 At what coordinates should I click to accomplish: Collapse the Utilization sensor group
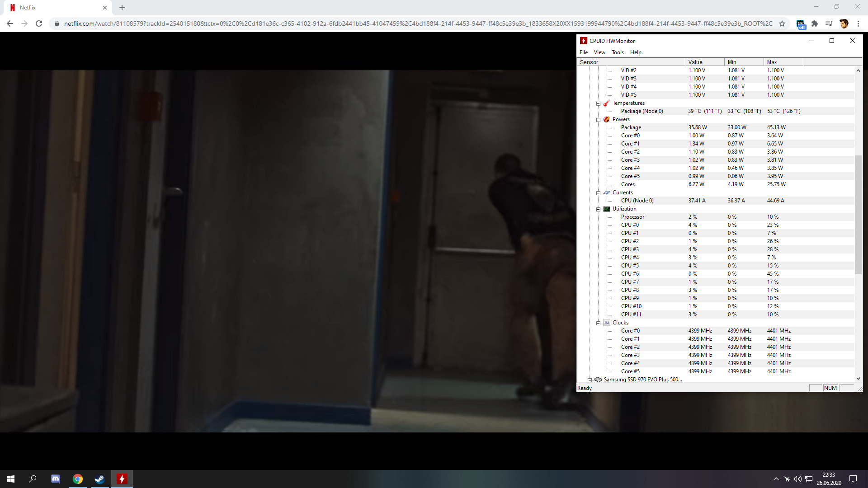[598, 209]
